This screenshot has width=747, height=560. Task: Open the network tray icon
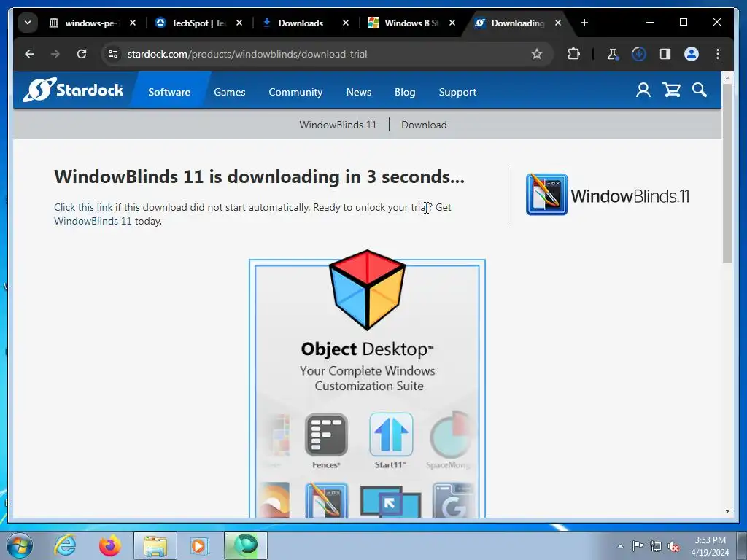(656, 546)
